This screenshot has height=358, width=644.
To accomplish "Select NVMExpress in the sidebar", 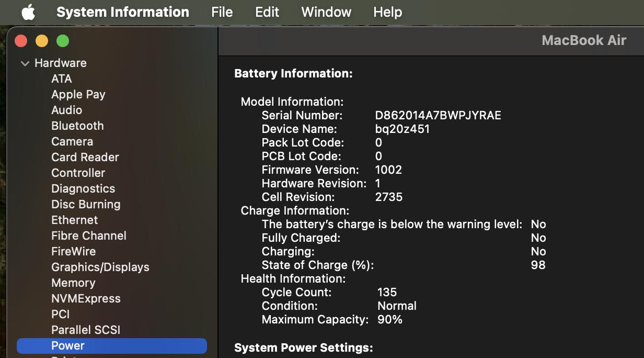I will click(86, 298).
